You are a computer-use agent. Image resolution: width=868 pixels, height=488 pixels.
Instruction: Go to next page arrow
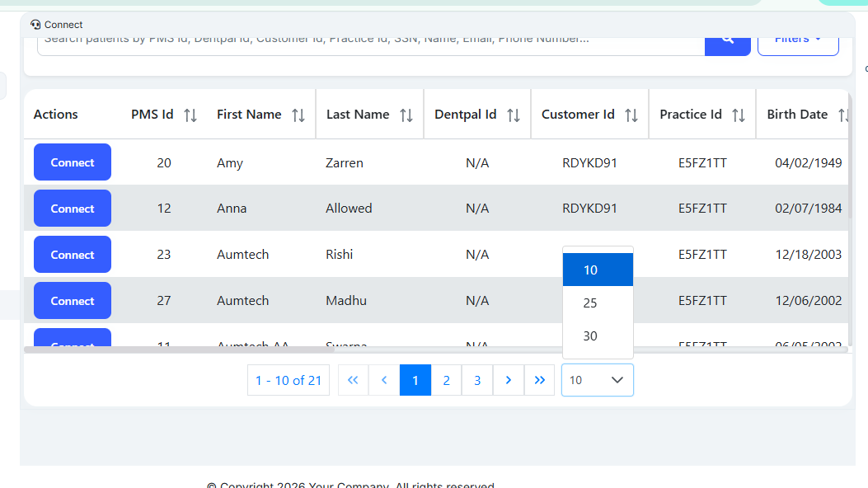point(508,380)
